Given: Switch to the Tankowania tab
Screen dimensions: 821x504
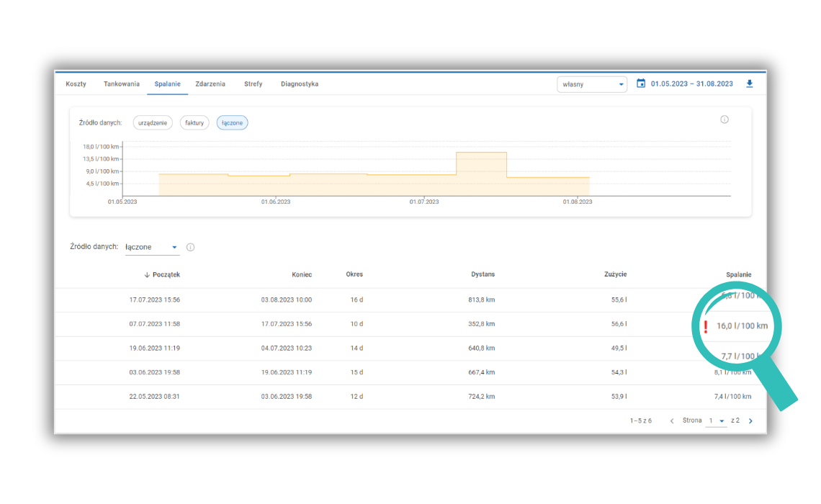Looking at the screenshot, I should point(122,84).
